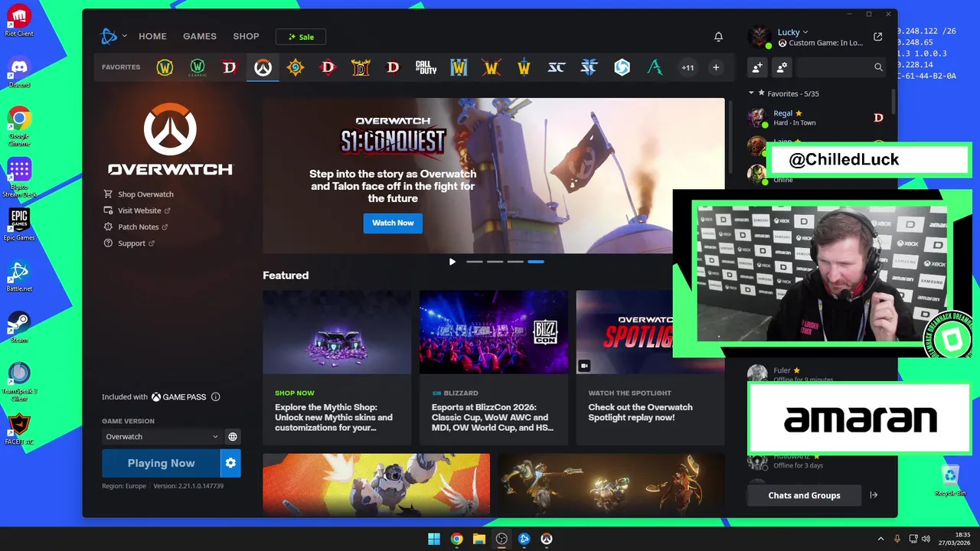Open World of Warcraft from favorites bar
This screenshot has width=980, height=551.
coord(165,67)
